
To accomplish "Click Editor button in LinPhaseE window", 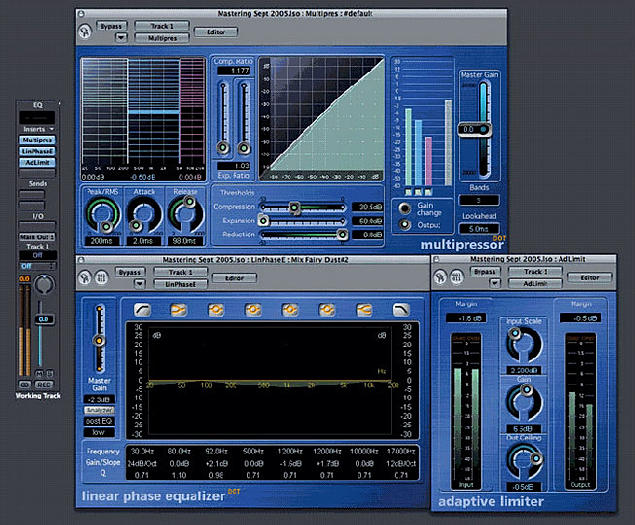I will [x=234, y=278].
